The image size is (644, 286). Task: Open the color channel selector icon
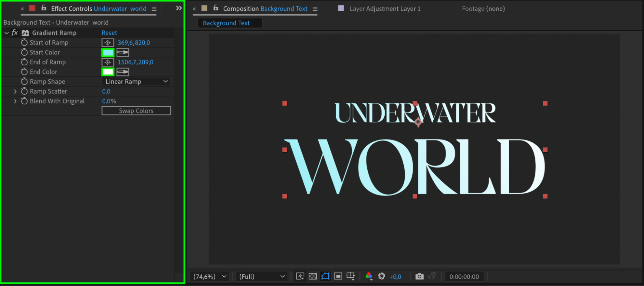(x=369, y=276)
